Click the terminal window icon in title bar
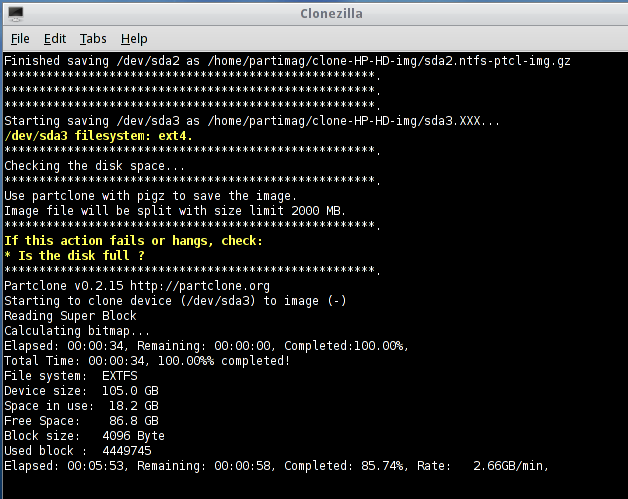Viewport: 628px width, 499px height. [x=16, y=13]
